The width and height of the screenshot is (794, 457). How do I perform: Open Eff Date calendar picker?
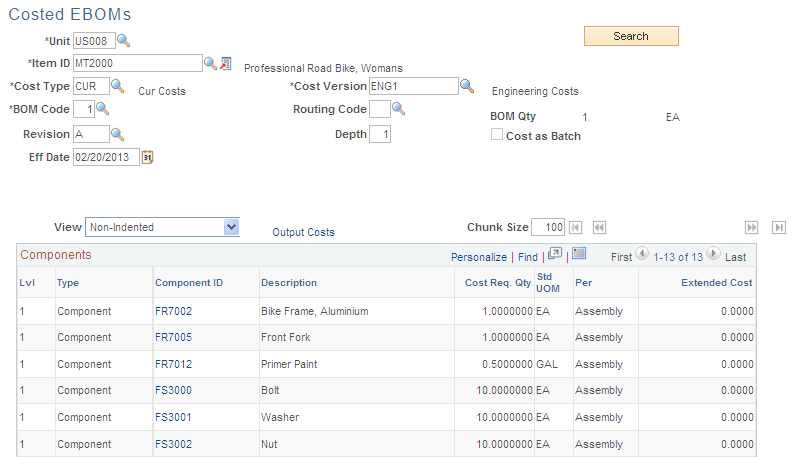point(147,158)
